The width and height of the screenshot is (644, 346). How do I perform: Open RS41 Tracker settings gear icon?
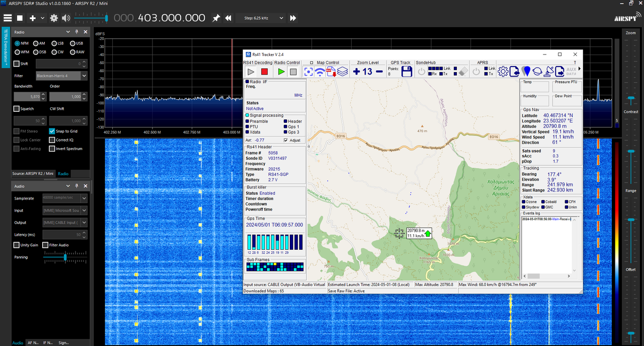503,72
